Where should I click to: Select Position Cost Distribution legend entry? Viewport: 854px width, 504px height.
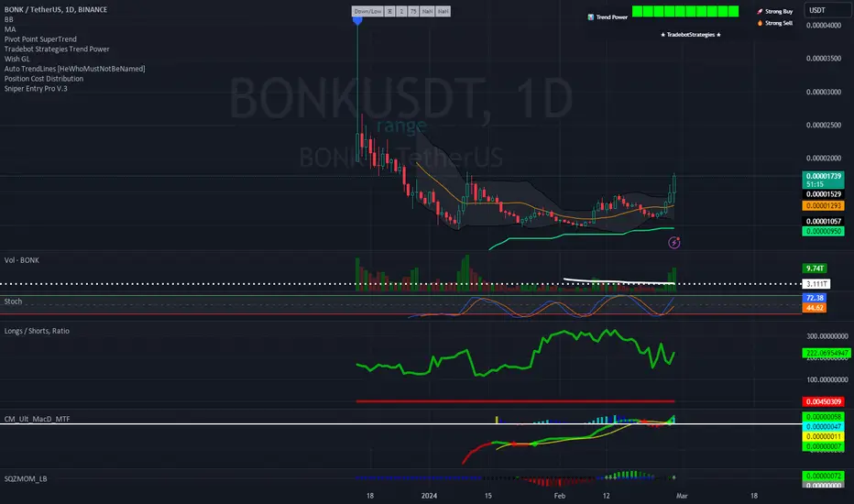(44, 78)
